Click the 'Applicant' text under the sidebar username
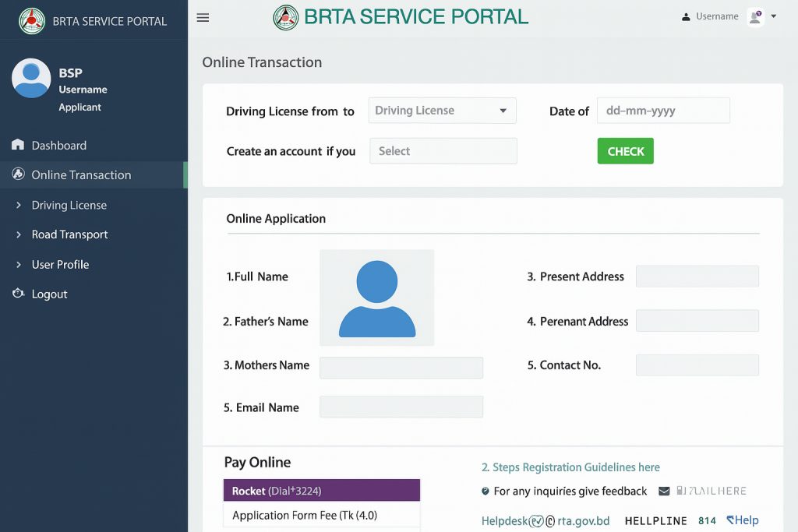The image size is (798, 532). pos(80,107)
